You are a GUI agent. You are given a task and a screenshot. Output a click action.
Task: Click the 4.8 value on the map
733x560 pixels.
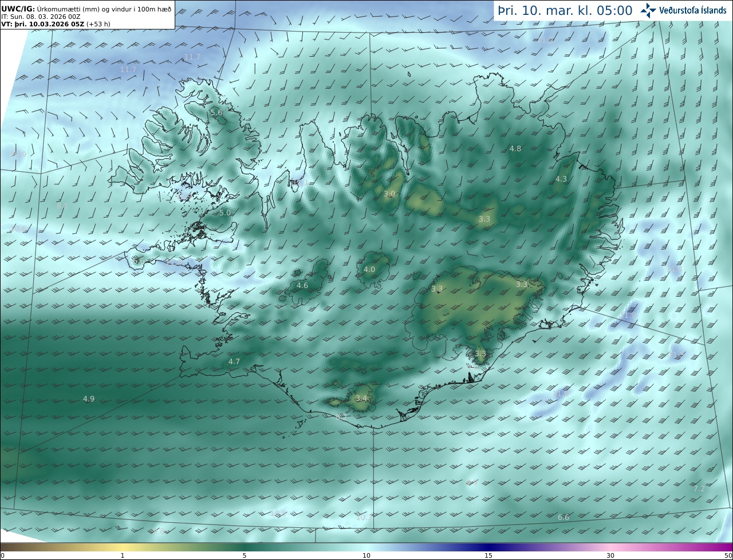(515, 149)
